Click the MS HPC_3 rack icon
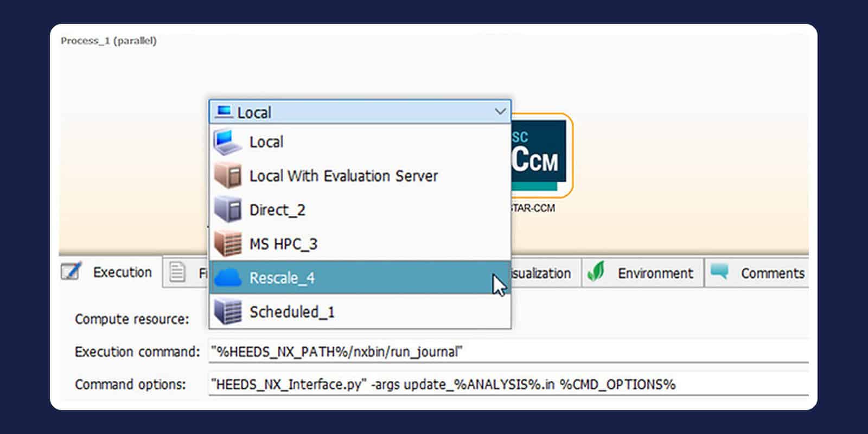The height and width of the screenshot is (434, 868). [227, 244]
